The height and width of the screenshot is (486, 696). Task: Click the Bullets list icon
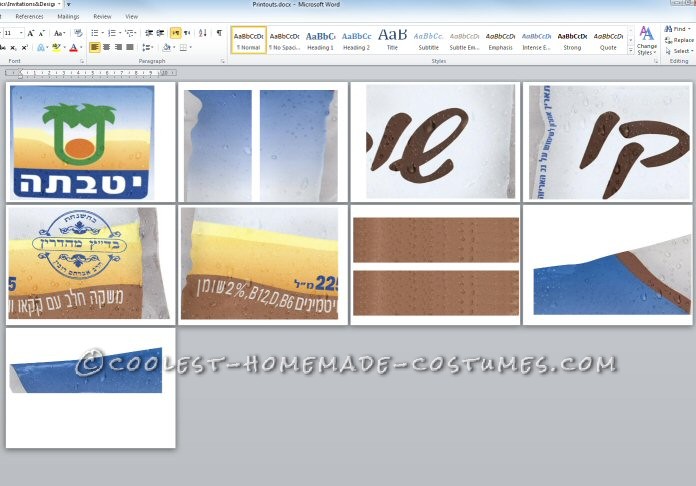(95, 33)
